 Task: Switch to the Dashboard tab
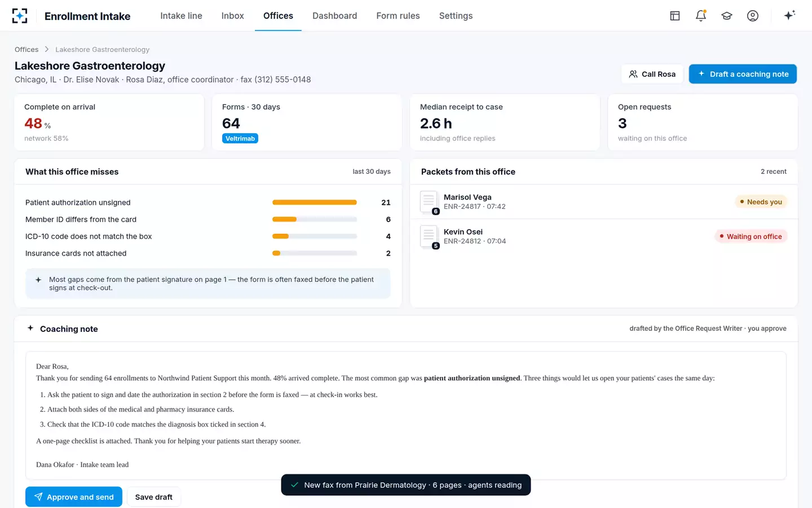pyautogui.click(x=334, y=16)
